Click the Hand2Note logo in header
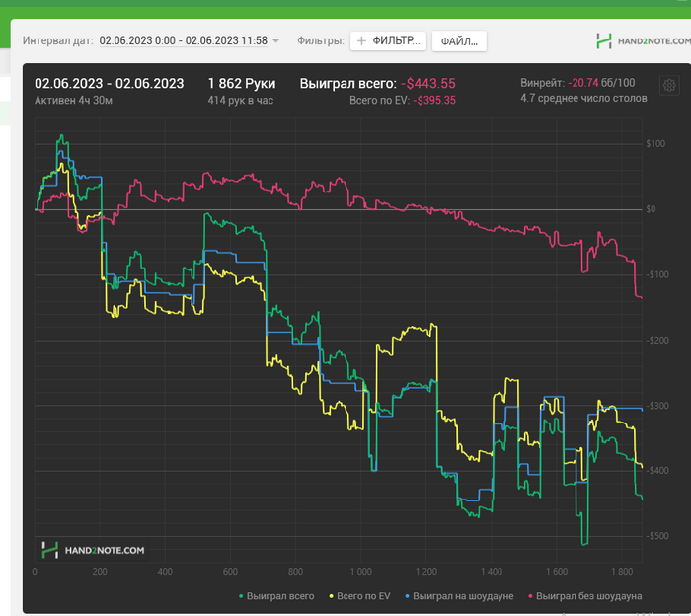691x616 pixels. click(643, 41)
